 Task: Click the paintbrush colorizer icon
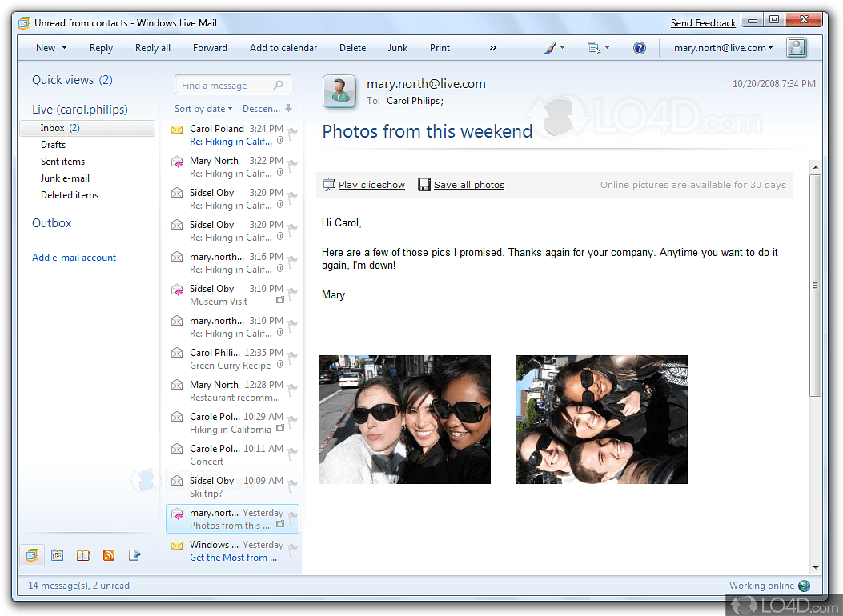[550, 48]
